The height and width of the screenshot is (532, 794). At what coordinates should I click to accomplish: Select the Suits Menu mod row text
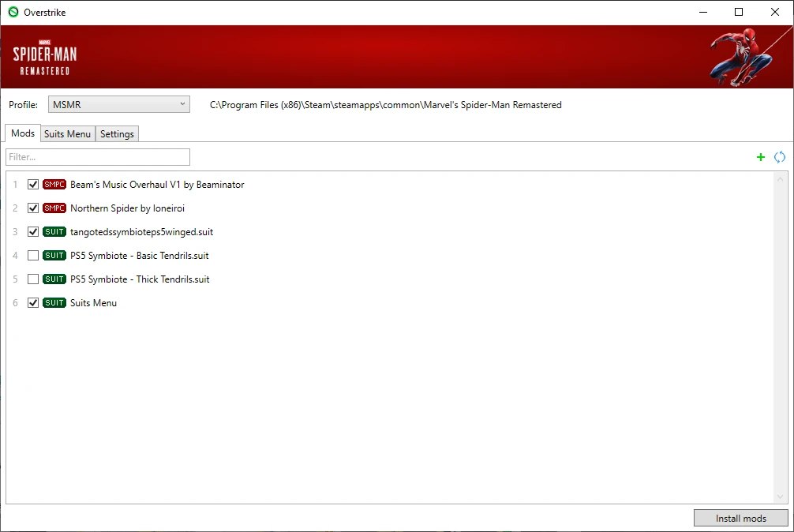[93, 302]
